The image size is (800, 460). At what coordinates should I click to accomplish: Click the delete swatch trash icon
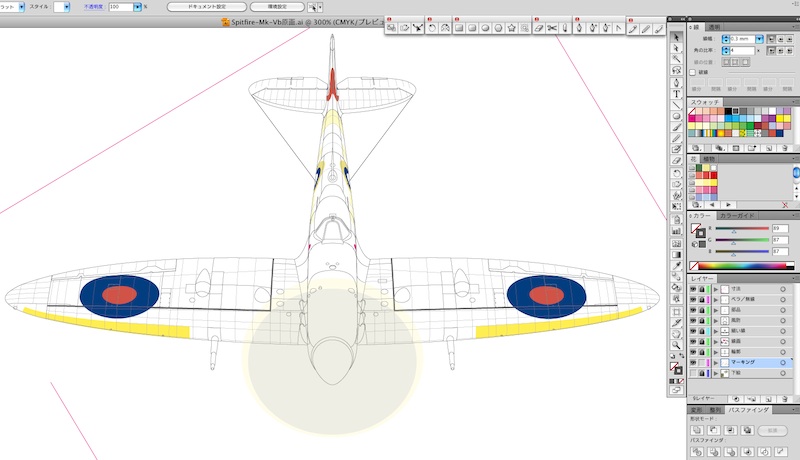point(785,148)
